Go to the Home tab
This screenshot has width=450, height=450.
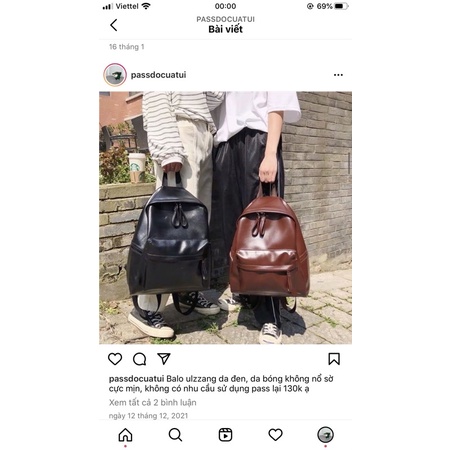(125, 435)
